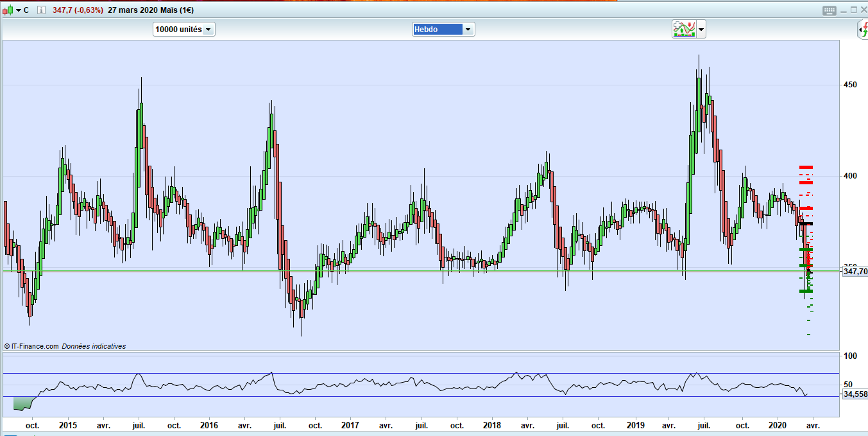Click the 2019 label on the time axis
This screenshot has height=436, width=868.
click(635, 425)
